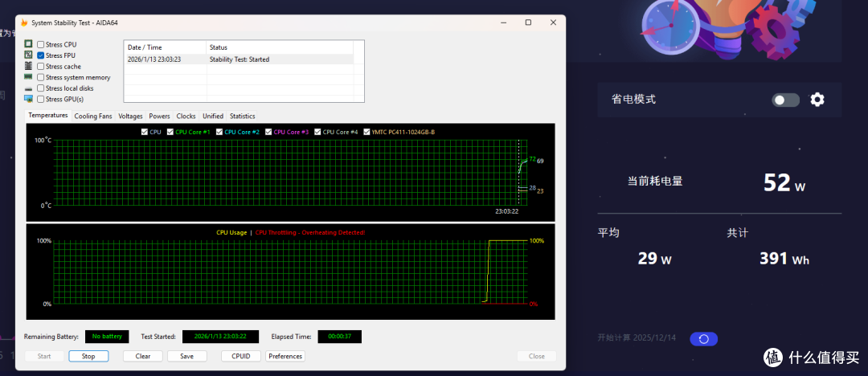Screen dimensions: 868x376
Task: Click the FPU icon beside Stress FPU
Action: (28, 55)
